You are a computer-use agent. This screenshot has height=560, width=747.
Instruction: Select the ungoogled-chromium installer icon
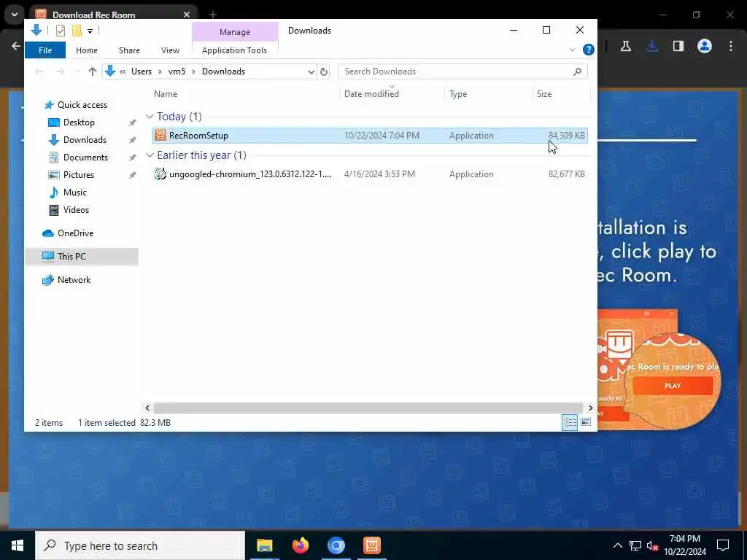click(x=160, y=174)
